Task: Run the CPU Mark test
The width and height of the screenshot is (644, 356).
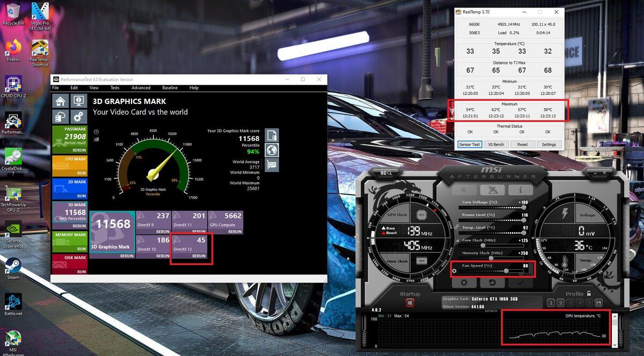Action: coord(81,173)
